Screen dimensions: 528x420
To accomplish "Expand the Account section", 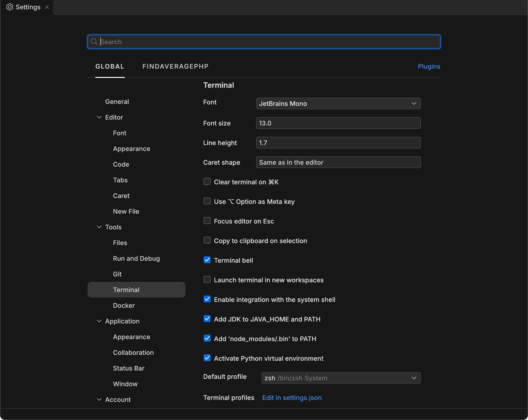I will [99, 399].
